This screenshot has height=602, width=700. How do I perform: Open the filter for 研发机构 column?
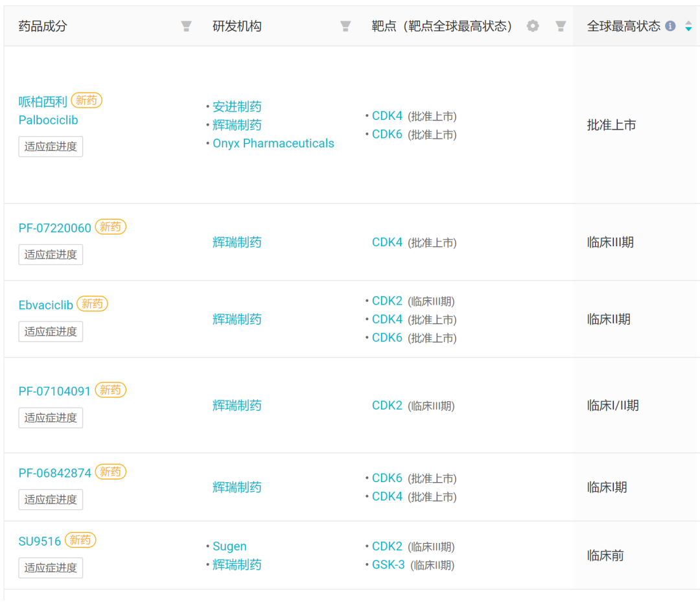[345, 27]
